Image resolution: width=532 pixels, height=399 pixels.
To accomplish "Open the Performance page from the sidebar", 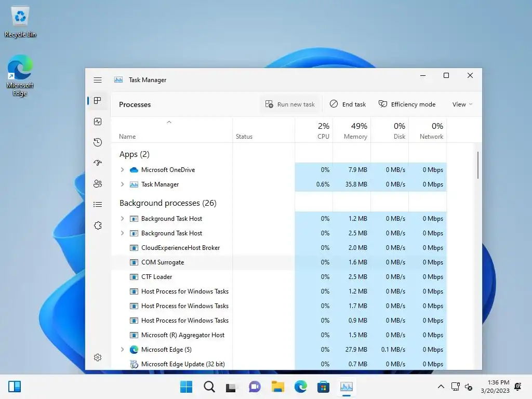I will [98, 122].
